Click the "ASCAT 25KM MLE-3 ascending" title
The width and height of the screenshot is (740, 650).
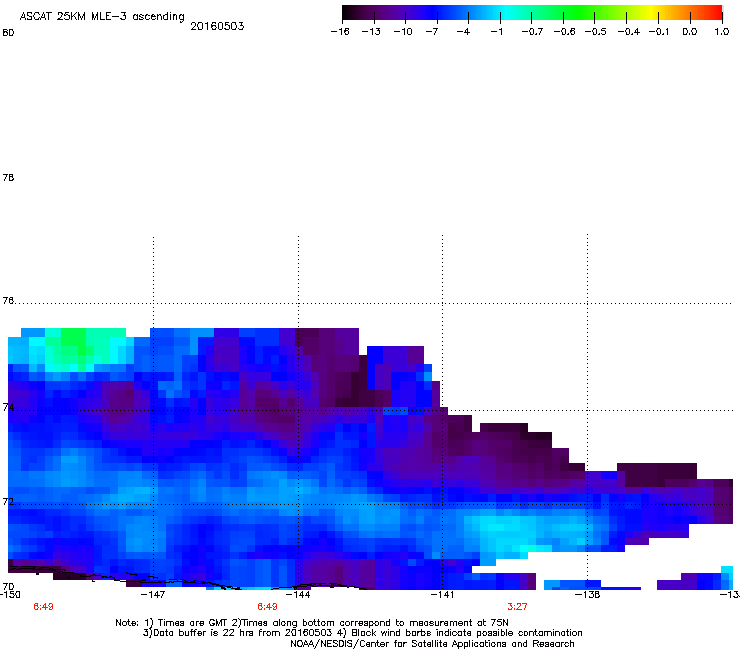[x=102, y=17]
